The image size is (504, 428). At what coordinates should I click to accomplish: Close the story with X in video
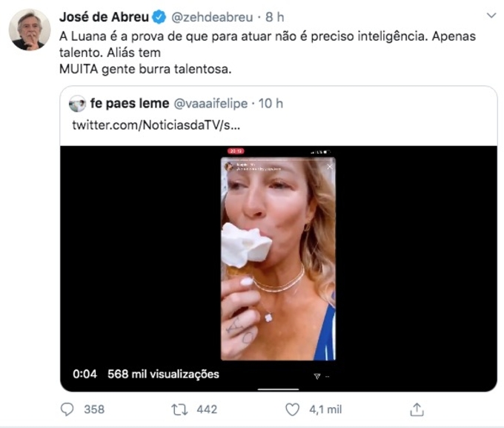[330, 167]
